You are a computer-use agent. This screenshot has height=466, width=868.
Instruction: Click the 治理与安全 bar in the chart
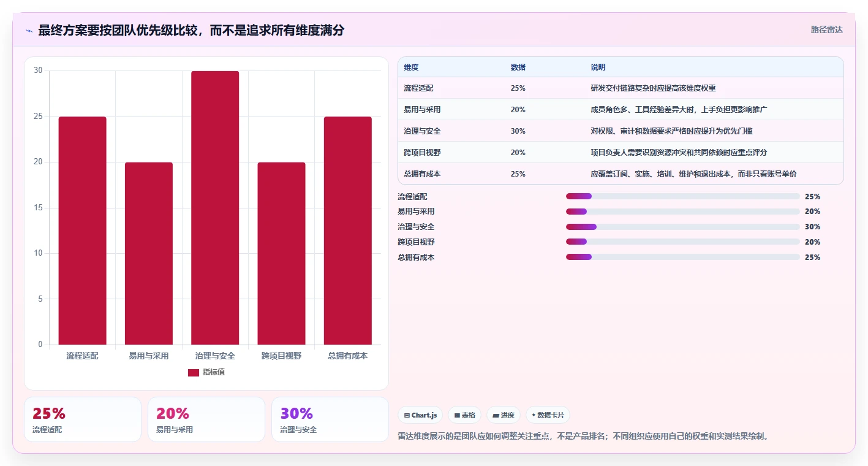click(215, 208)
